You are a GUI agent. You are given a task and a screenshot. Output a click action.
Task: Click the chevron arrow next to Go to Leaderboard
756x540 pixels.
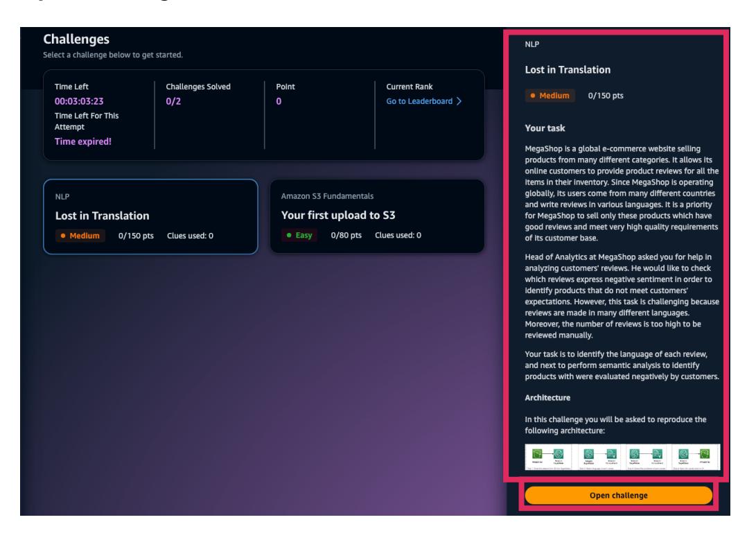(458, 101)
